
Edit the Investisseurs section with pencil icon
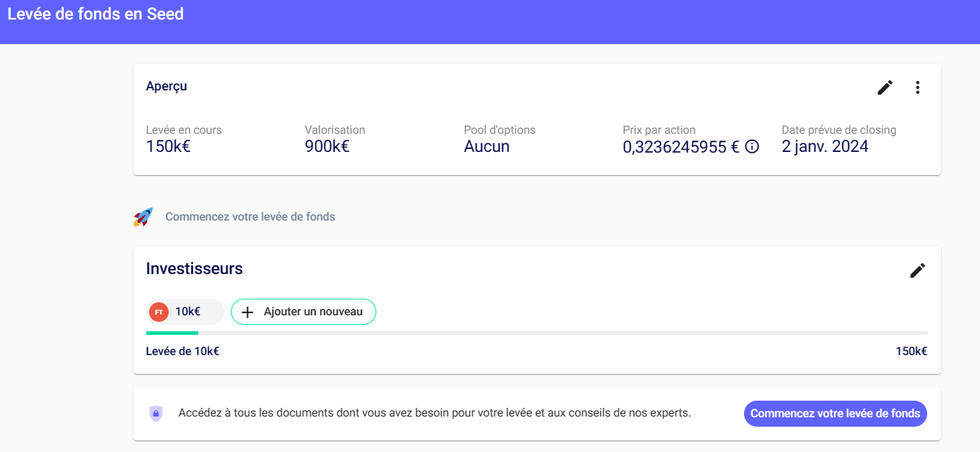(917, 270)
